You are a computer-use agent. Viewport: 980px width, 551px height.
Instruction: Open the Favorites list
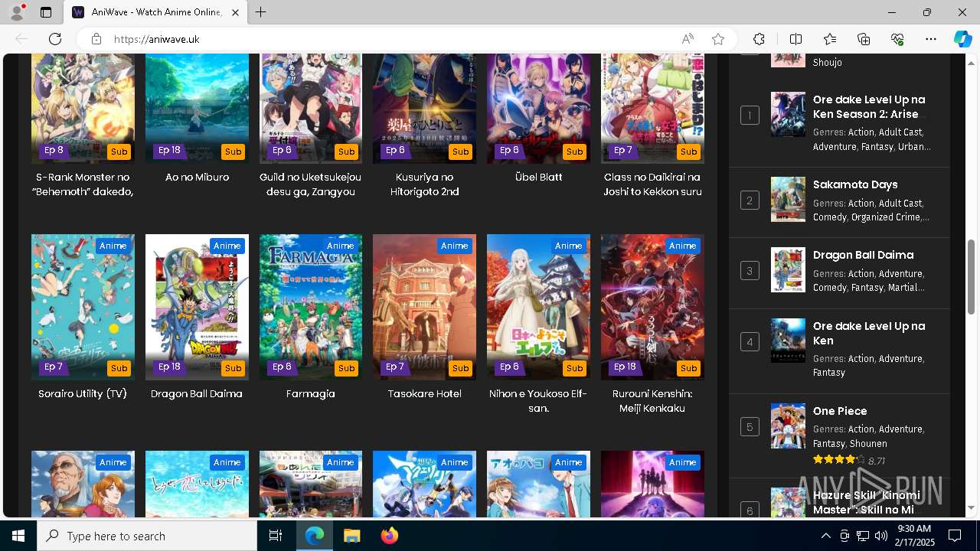click(830, 39)
